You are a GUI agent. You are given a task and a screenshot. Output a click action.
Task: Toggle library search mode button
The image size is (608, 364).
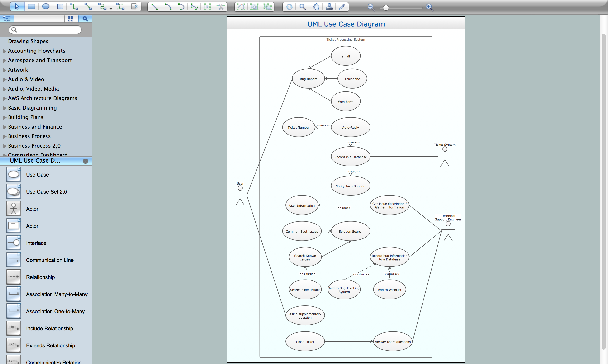[x=85, y=19]
